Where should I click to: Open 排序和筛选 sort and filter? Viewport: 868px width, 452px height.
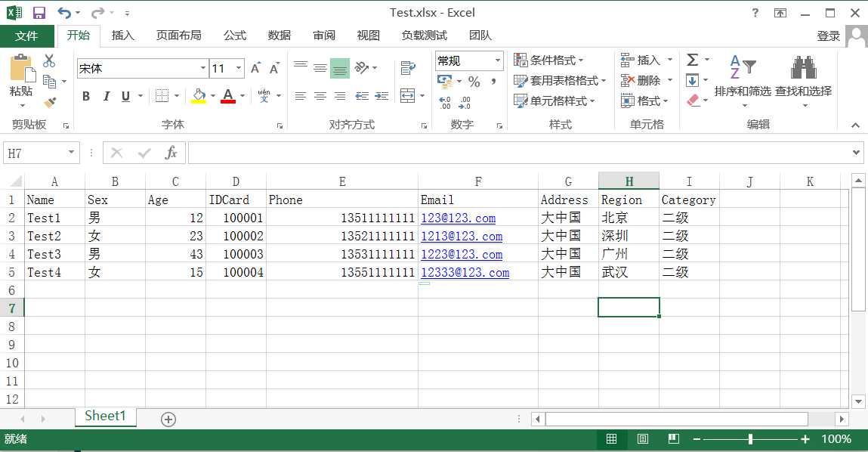tap(743, 80)
